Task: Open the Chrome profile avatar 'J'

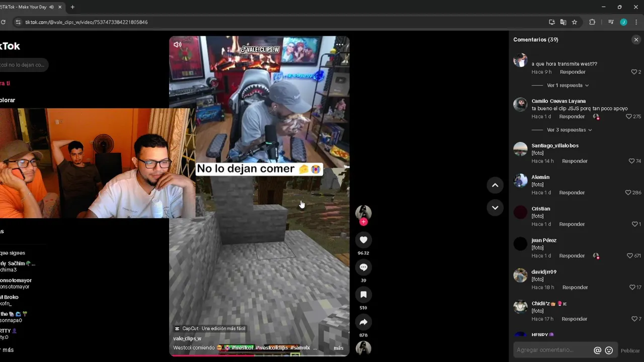Action: pos(623,22)
